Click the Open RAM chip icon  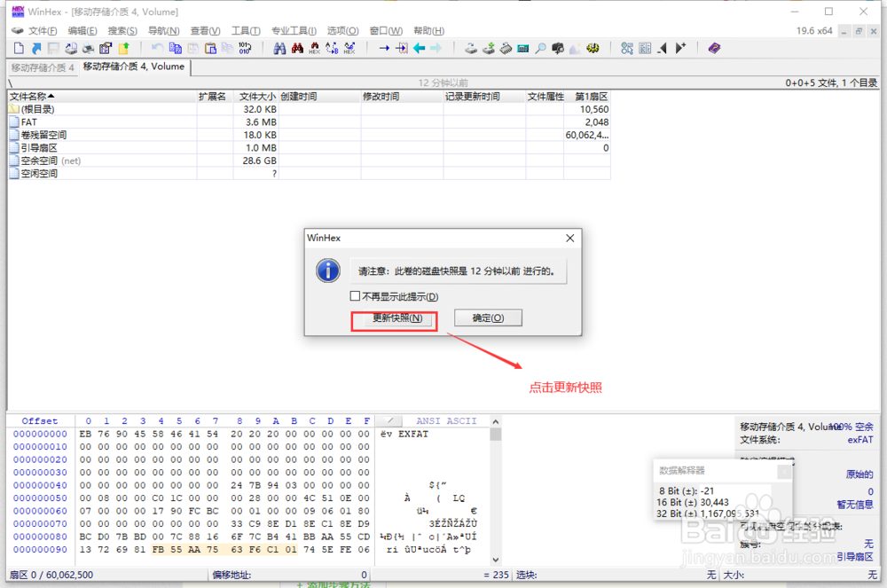pyautogui.click(x=506, y=48)
